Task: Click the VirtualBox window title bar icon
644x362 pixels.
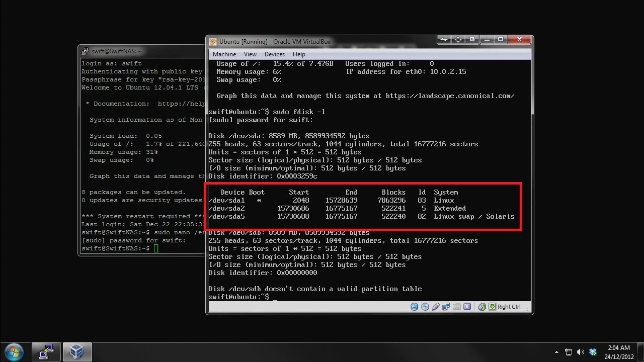Action: (213, 42)
